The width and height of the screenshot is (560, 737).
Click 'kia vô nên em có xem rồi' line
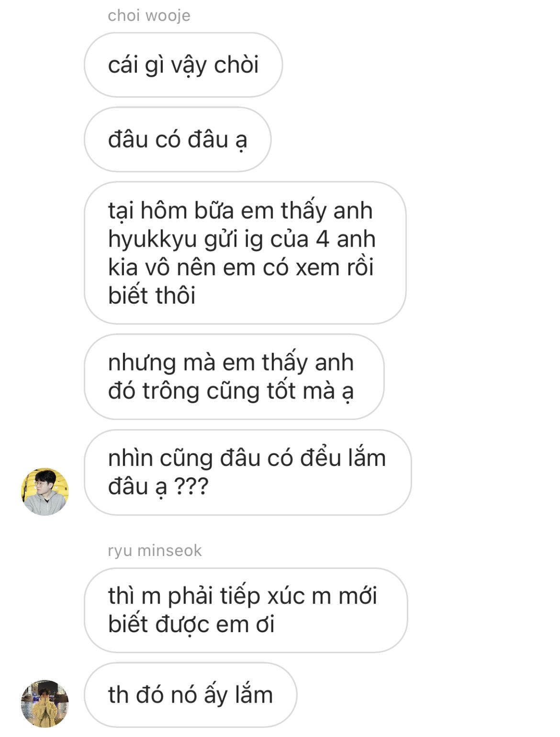point(240,267)
